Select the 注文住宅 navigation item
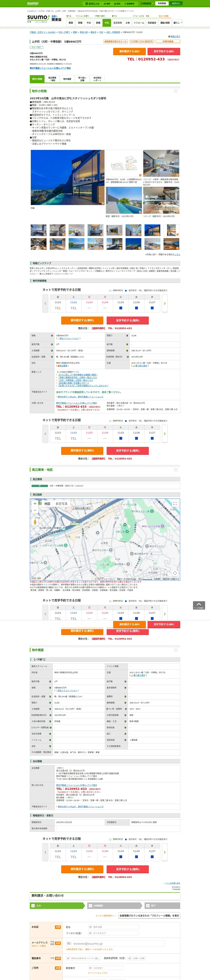The height and width of the screenshot is (980, 210). pos(118,23)
